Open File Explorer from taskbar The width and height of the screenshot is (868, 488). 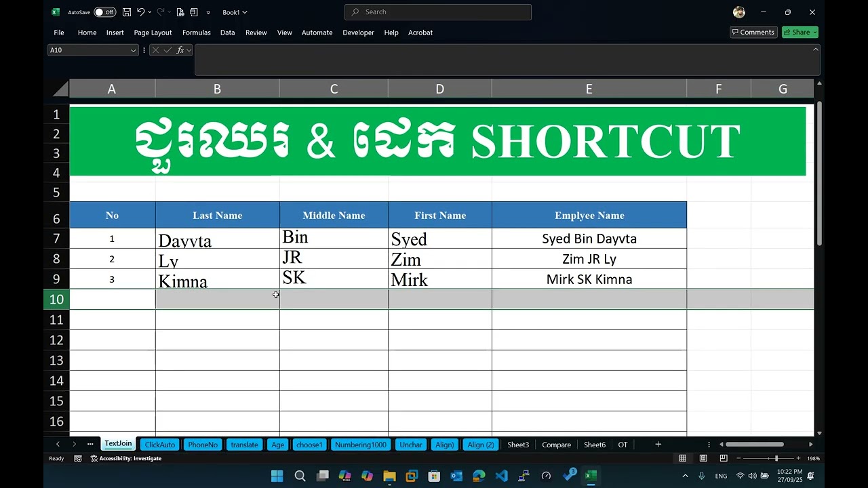[389, 476]
